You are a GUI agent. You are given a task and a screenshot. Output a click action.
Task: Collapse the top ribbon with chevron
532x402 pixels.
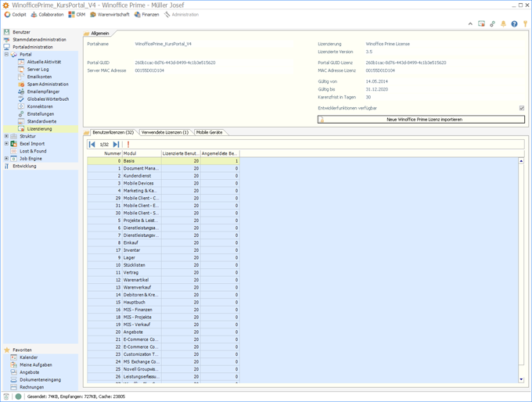point(470,23)
